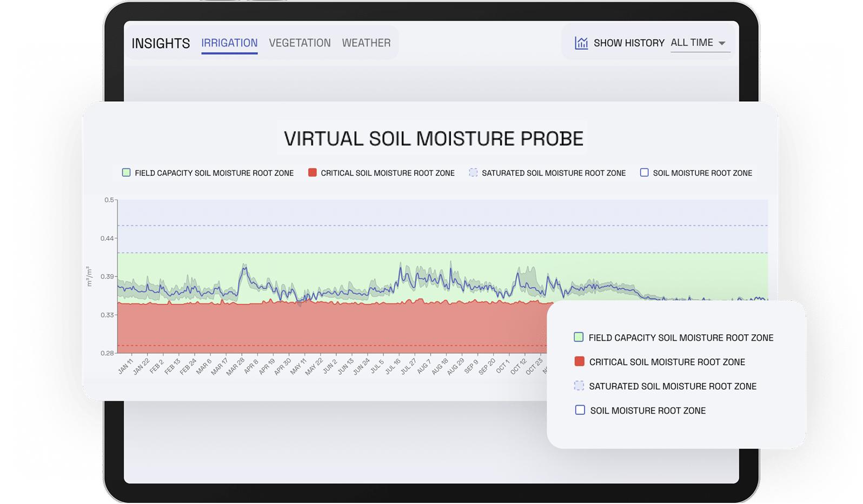Click red Critical swatch in chart's top legend

tap(312, 173)
